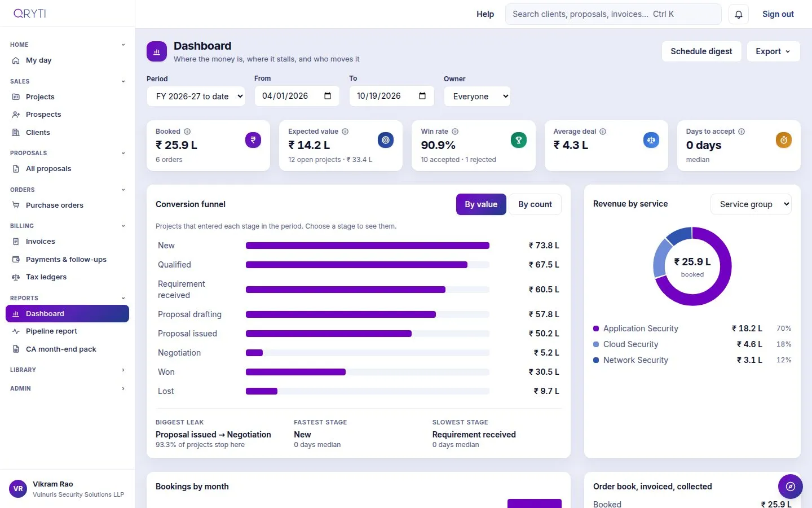Choose the Lost funnel stage row
812x508 pixels.
tap(359, 391)
